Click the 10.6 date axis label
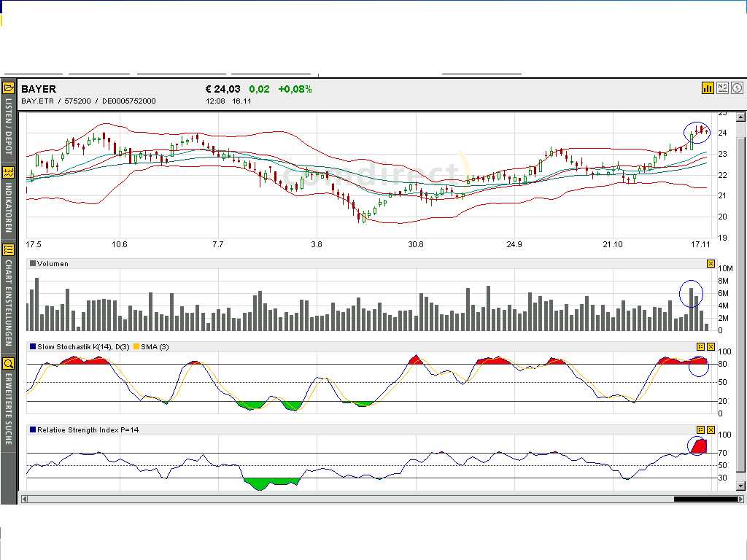 click(119, 244)
